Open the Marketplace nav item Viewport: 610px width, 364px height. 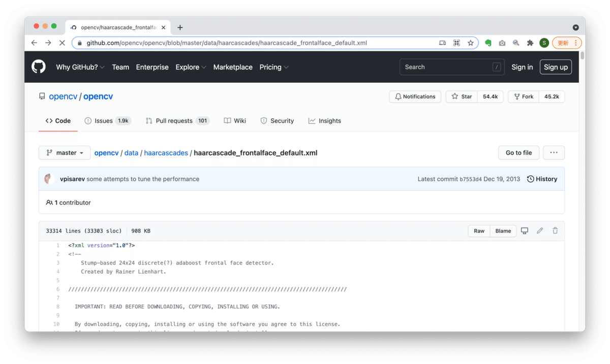(x=233, y=67)
